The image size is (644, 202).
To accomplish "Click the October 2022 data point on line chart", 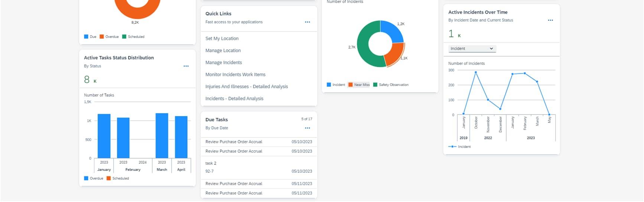I will (x=476, y=72).
